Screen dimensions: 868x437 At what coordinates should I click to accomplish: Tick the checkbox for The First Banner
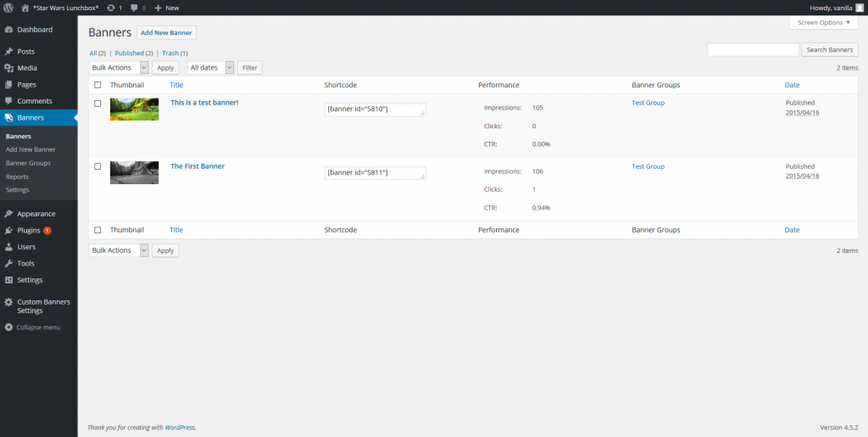pyautogui.click(x=97, y=166)
